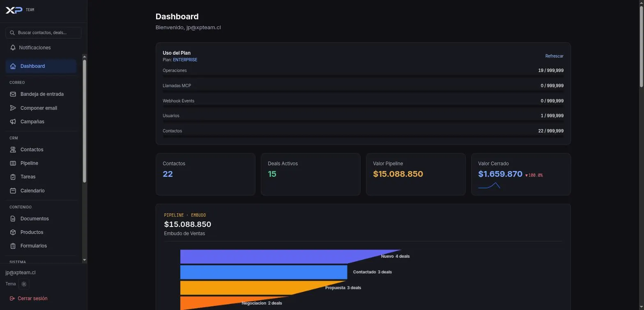Click the 'Propuesta 3 deals' label

coord(343,288)
